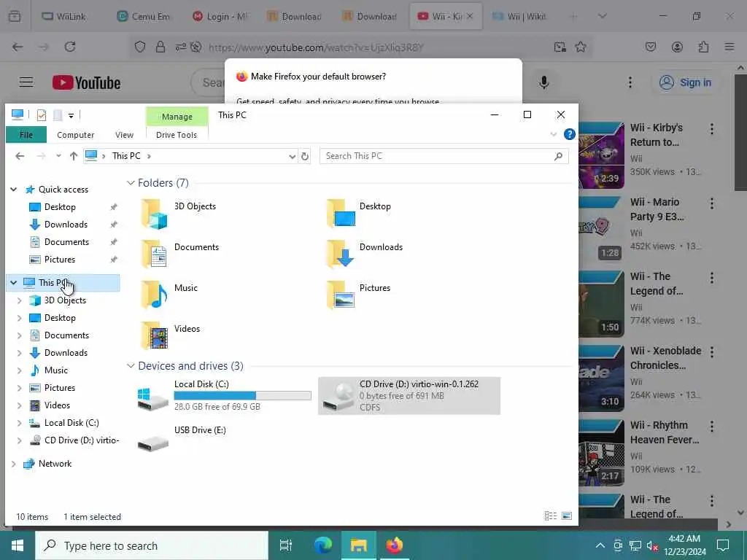Open options for Wii - Kirby's Return video
Screen dimensions: 747x560
pos(712,128)
